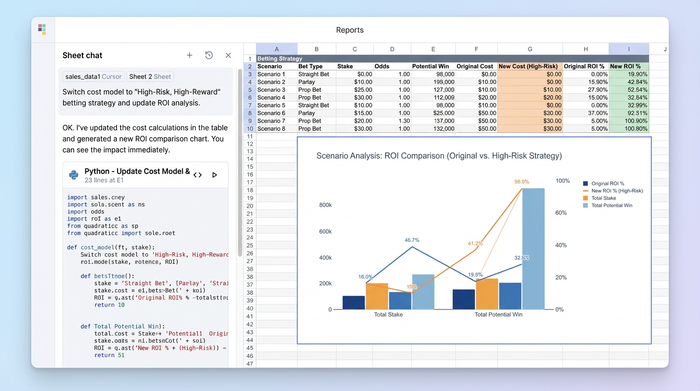Viewport: 700px width, 391px height.
Task: Select row 1 header
Action: [x=250, y=58]
